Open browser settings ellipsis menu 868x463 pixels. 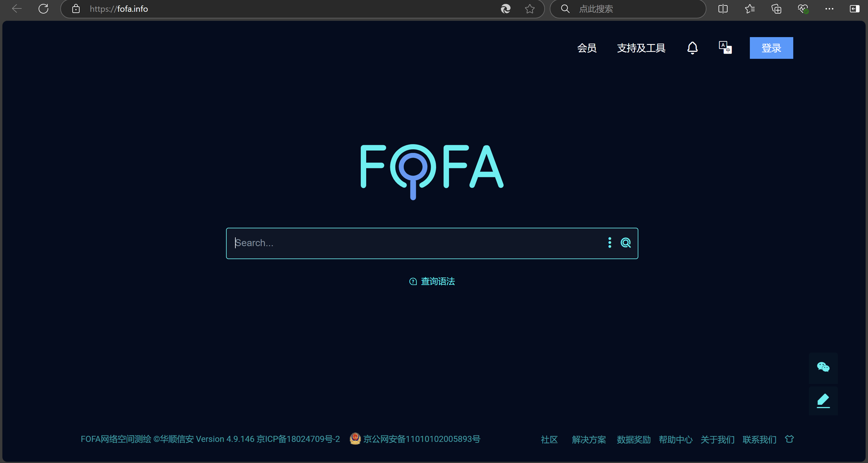click(829, 9)
